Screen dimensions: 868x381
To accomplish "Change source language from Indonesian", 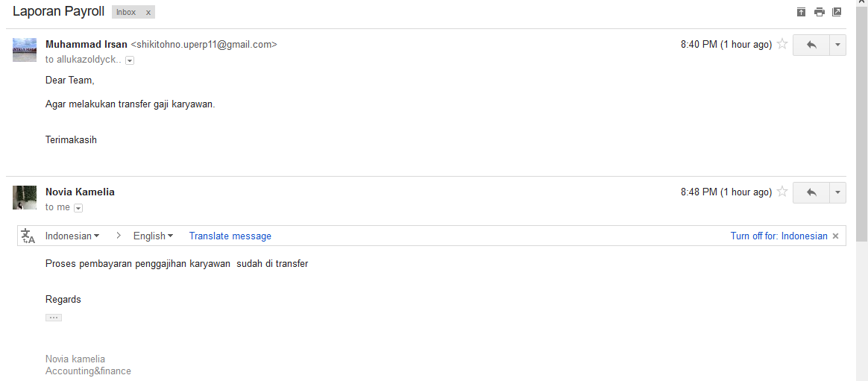I will pyautogui.click(x=72, y=236).
